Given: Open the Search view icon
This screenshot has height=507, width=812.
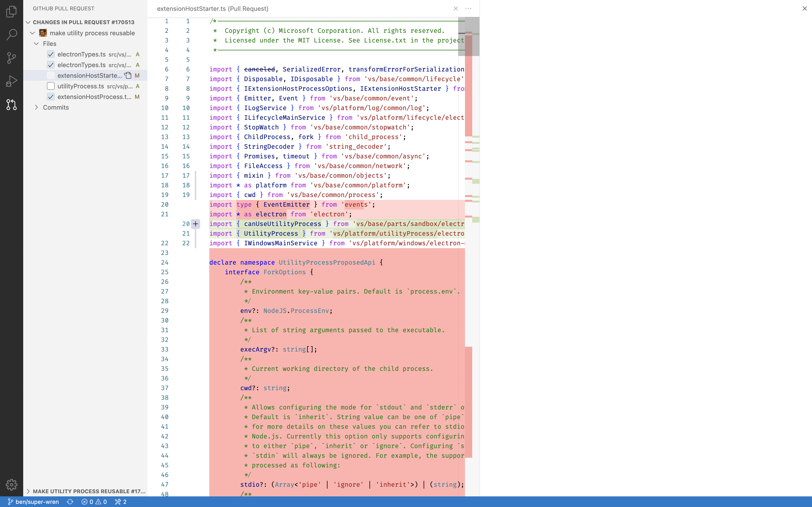Looking at the screenshot, I should 11,34.
